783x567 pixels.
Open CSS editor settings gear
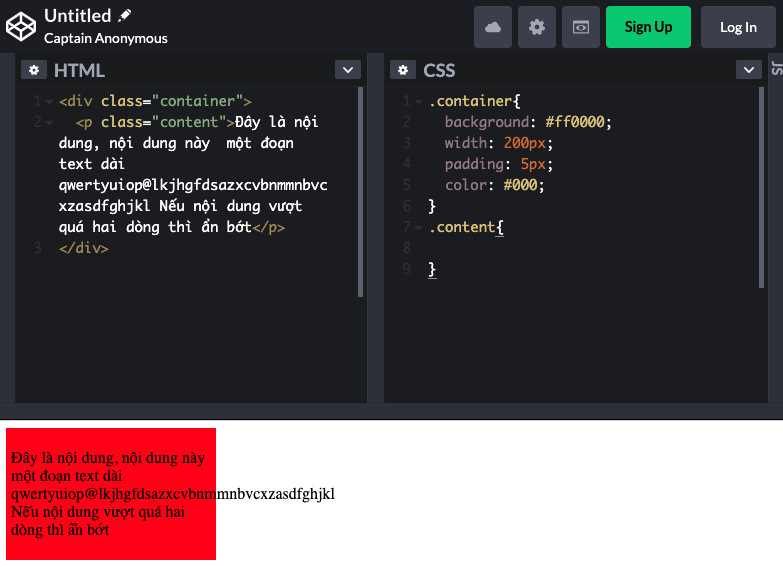pos(403,70)
